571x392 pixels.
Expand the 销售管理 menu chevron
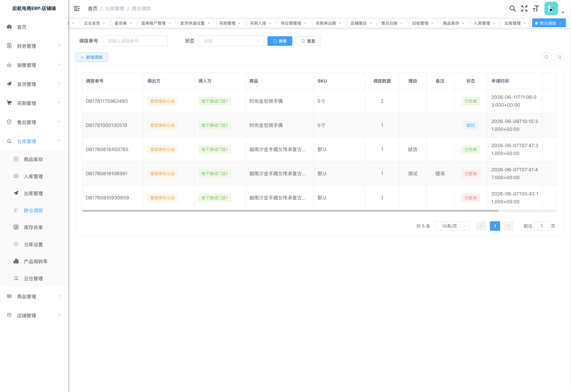pyautogui.click(x=59, y=65)
